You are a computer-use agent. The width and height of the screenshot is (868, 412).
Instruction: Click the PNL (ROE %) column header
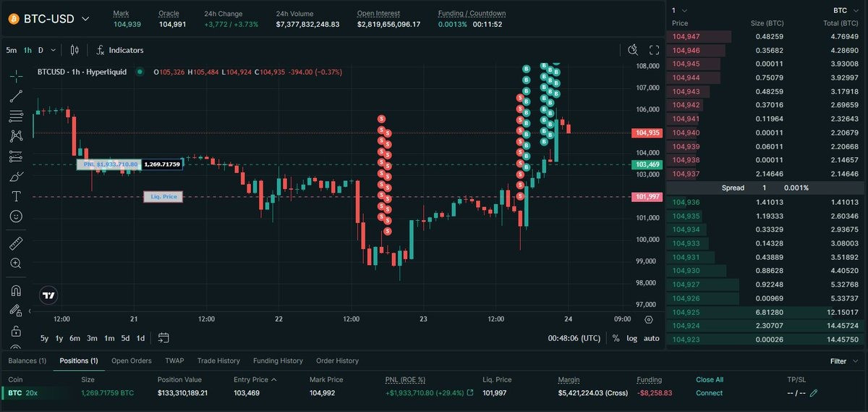(405, 379)
